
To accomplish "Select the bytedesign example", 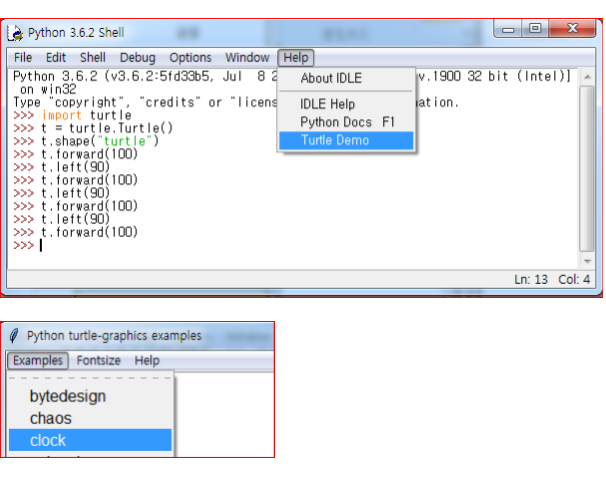I will (x=90, y=396).
